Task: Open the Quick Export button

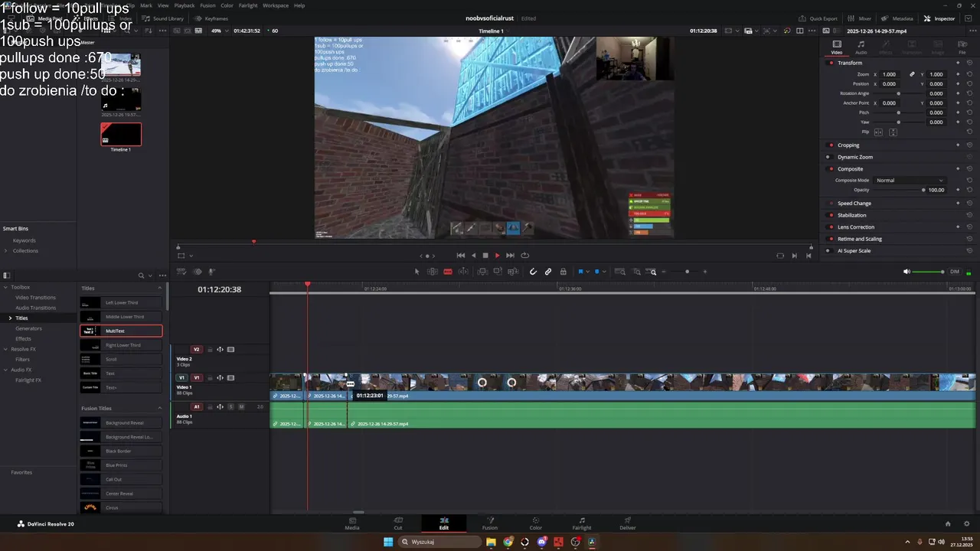Action: (818, 18)
